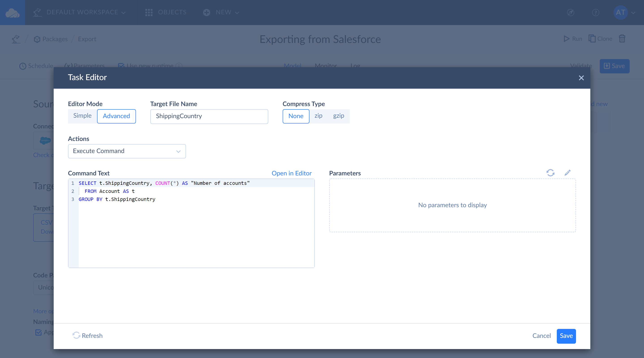Click the Validate option in top menu

point(580,65)
